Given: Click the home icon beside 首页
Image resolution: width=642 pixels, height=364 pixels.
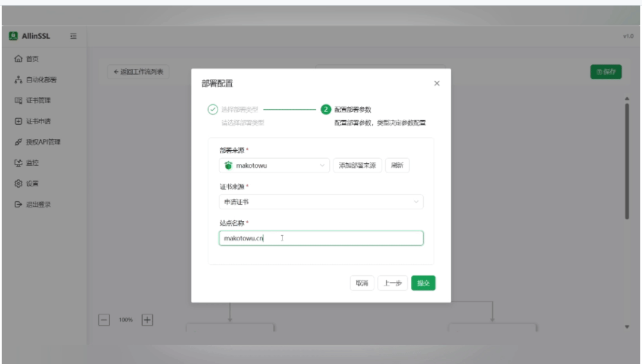Looking at the screenshot, I should [x=18, y=59].
